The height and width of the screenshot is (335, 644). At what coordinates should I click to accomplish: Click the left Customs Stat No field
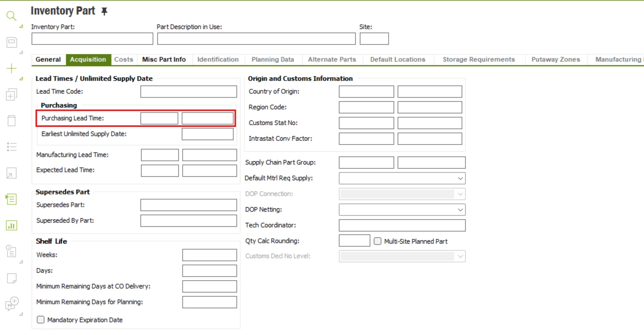coord(367,123)
